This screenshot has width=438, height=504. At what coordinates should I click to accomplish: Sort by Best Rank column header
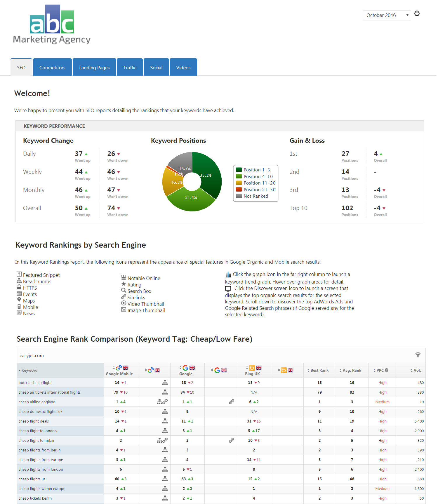click(x=319, y=370)
